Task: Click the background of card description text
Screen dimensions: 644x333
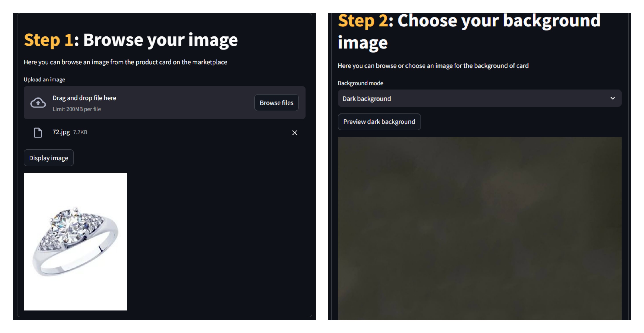Action: point(433,66)
